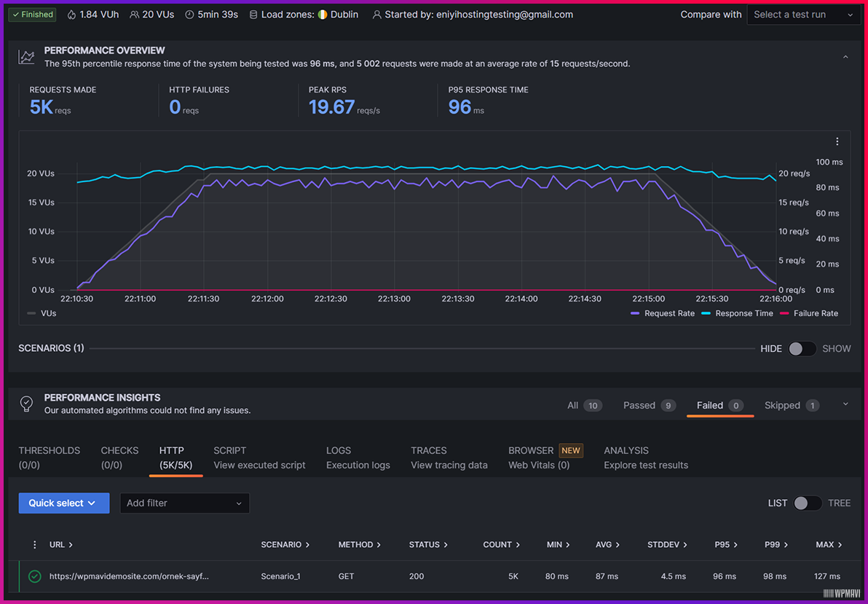Sort by Method column

tap(360, 545)
